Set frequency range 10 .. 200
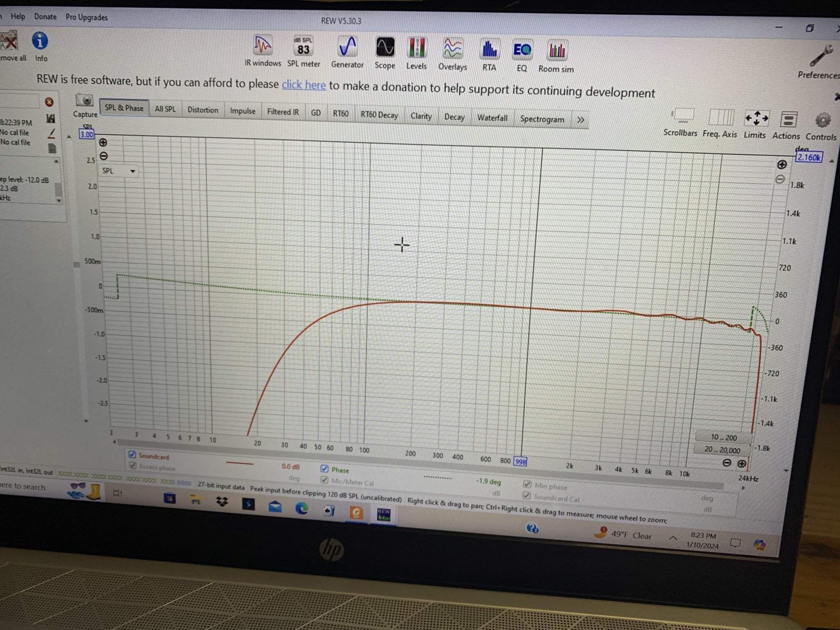The height and width of the screenshot is (630, 840). point(724,437)
